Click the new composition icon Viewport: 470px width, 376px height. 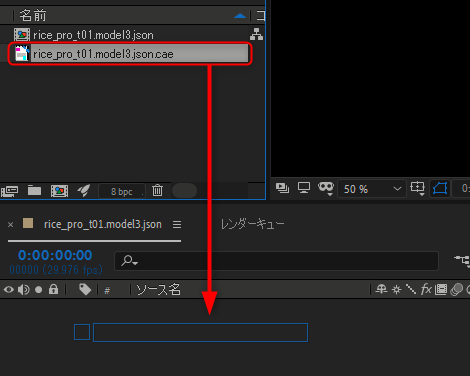(59, 191)
